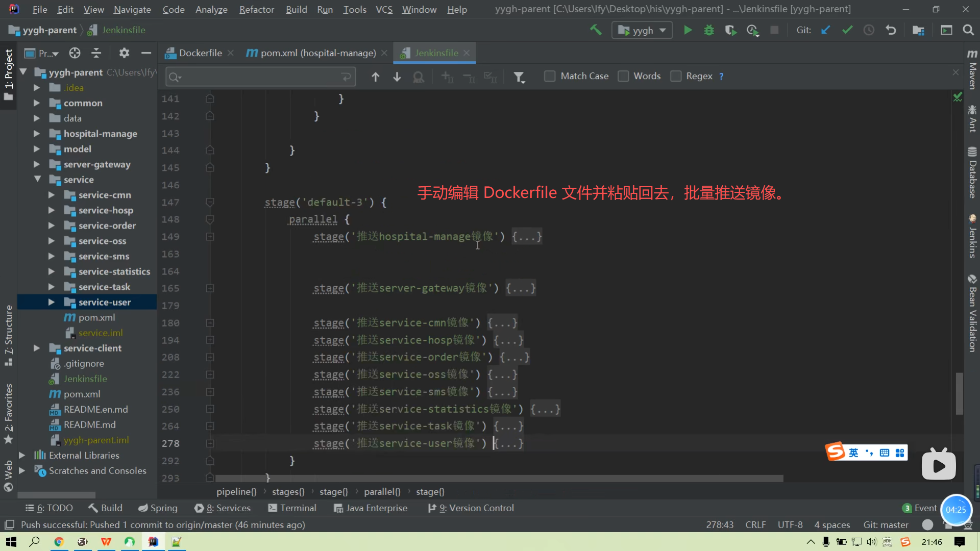This screenshot has width=980, height=551.
Task: Open the Analyze menu
Action: point(211,9)
